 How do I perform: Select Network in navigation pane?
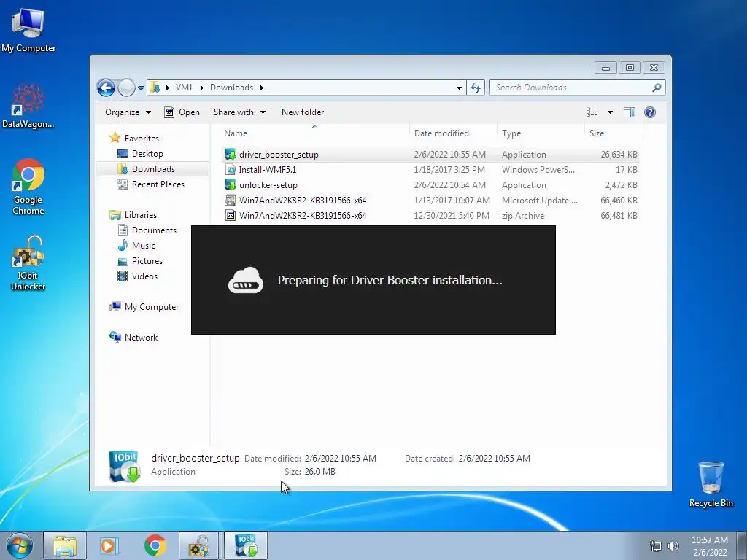coord(133,337)
